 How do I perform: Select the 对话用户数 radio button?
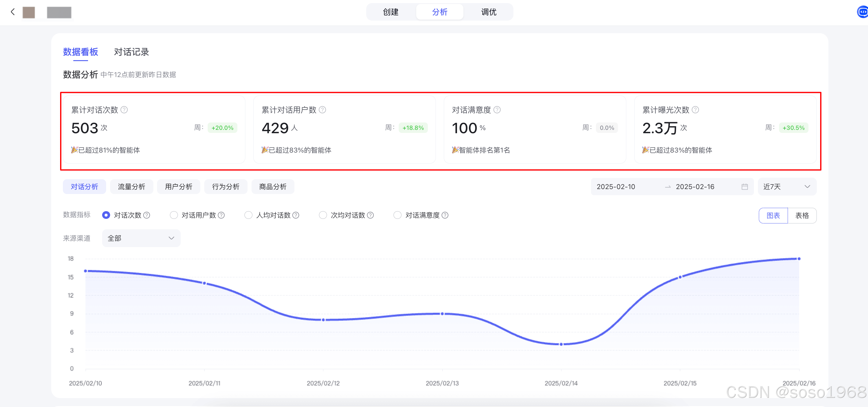174,215
